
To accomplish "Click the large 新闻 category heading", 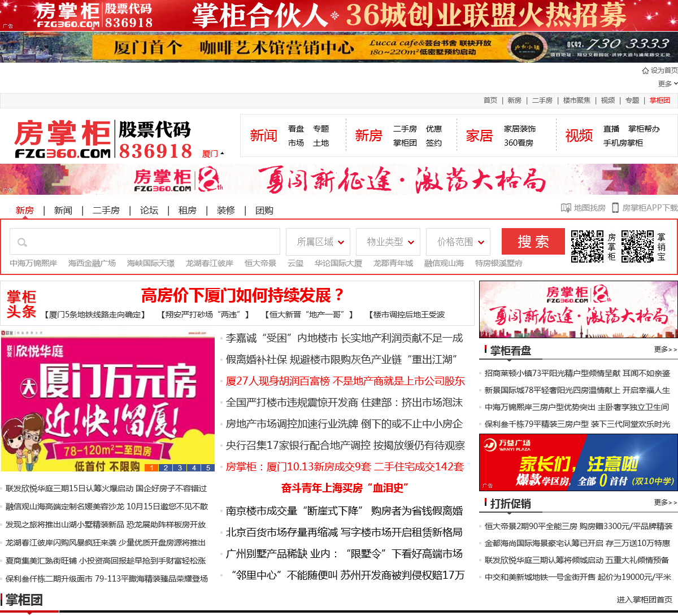I will 264,136.
